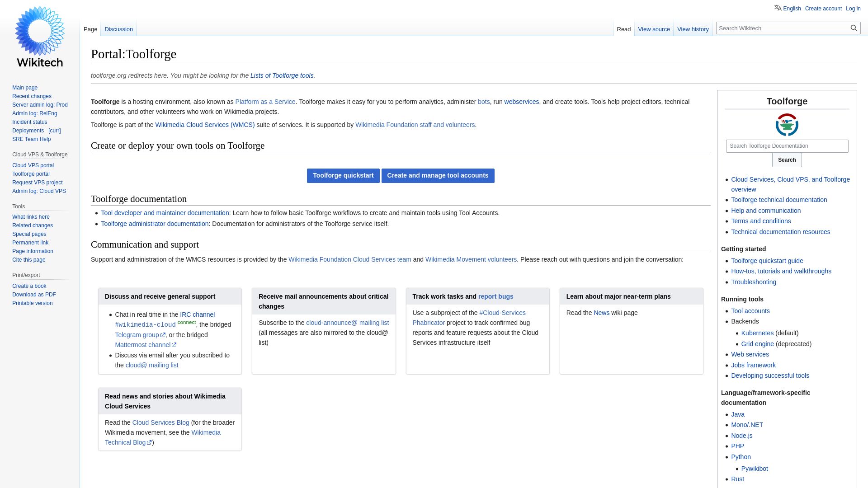
Task: Click Cite this page
Action: click(29, 260)
